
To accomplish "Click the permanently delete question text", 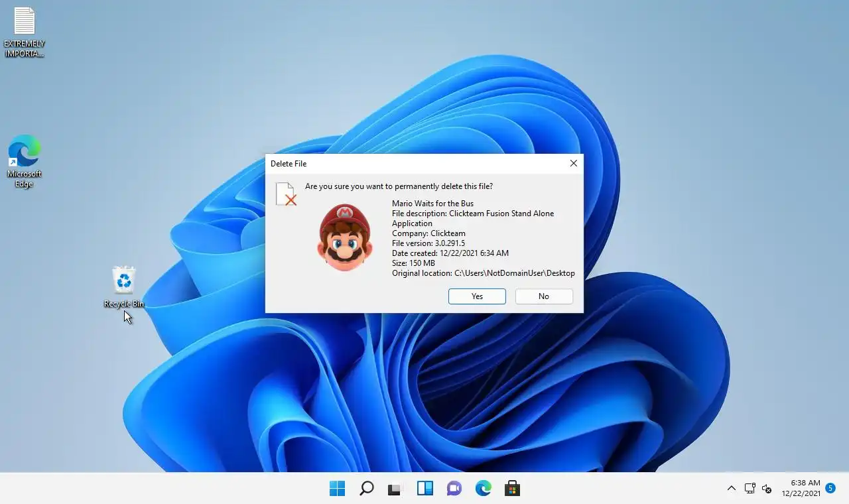I will tap(399, 186).
